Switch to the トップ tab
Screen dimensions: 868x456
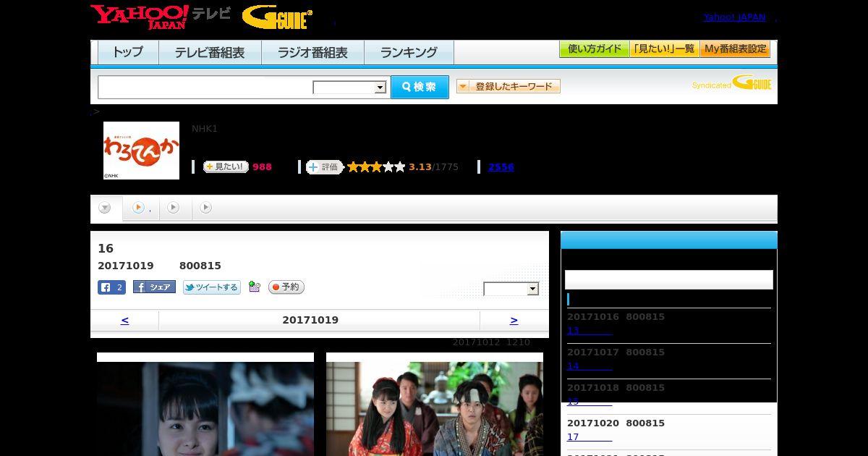(x=128, y=53)
